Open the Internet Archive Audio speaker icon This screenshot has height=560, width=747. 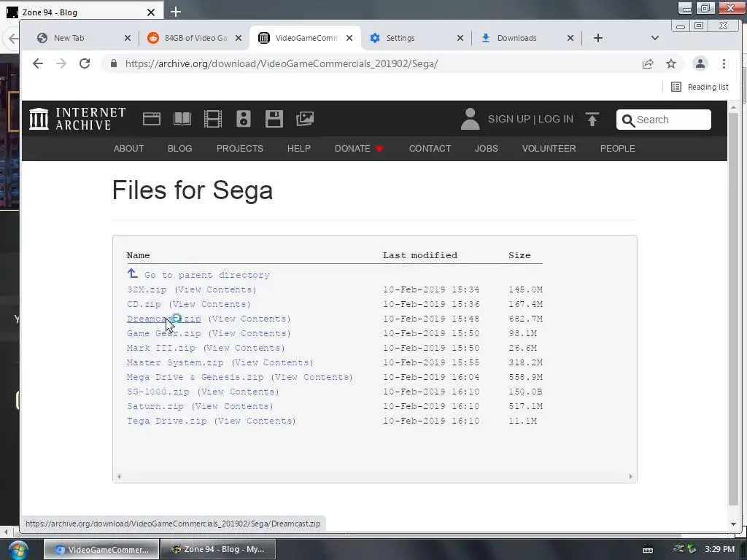[244, 119]
